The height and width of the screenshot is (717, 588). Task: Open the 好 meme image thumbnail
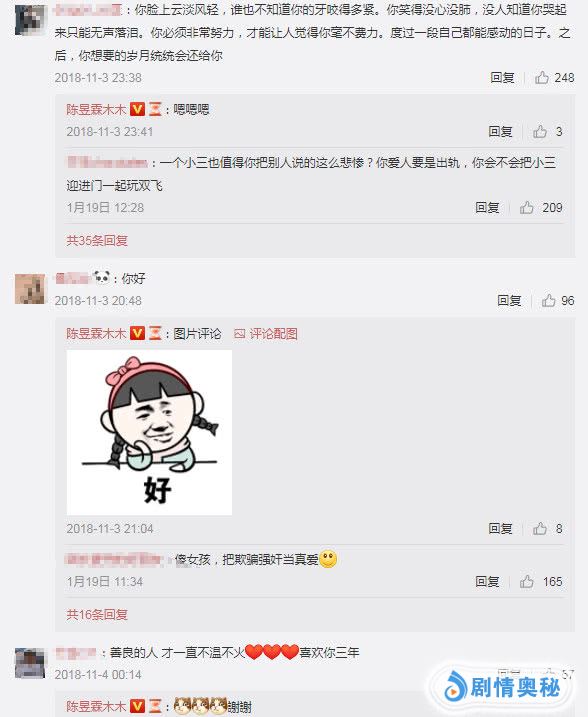click(x=150, y=433)
